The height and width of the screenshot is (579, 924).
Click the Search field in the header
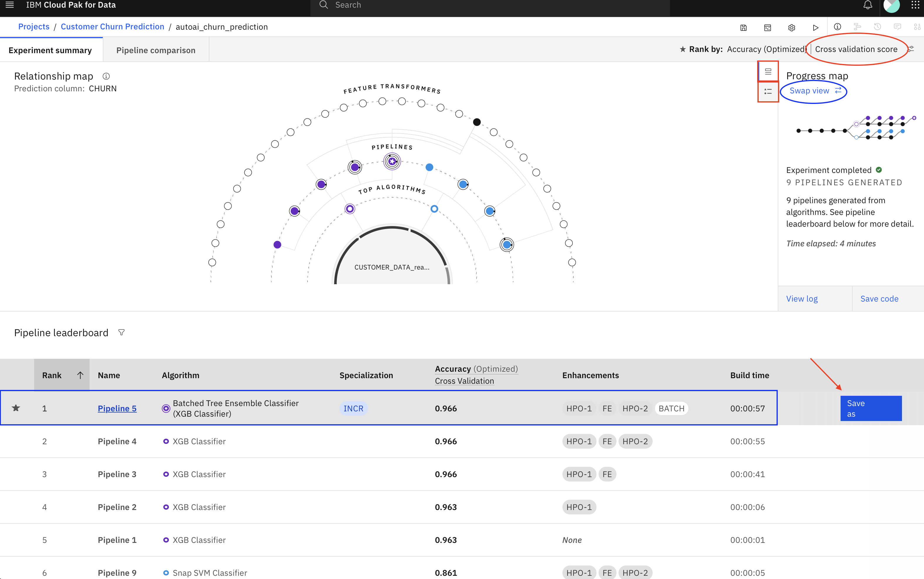pyautogui.click(x=490, y=5)
